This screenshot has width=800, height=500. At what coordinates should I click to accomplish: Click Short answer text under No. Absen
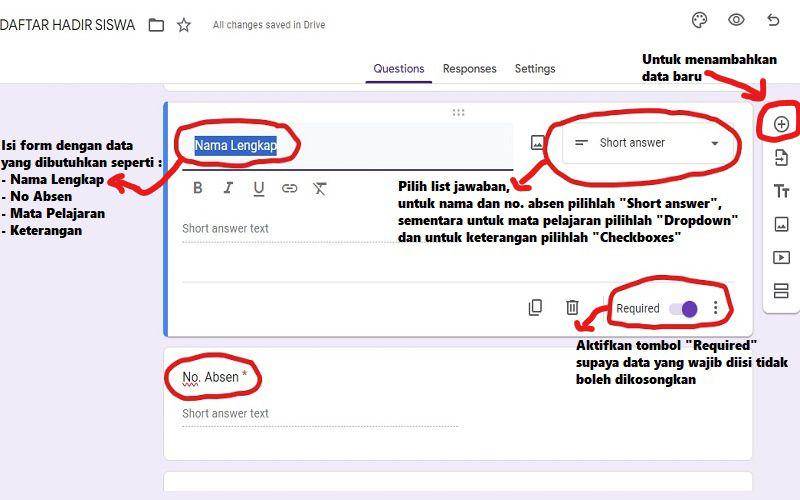click(226, 413)
